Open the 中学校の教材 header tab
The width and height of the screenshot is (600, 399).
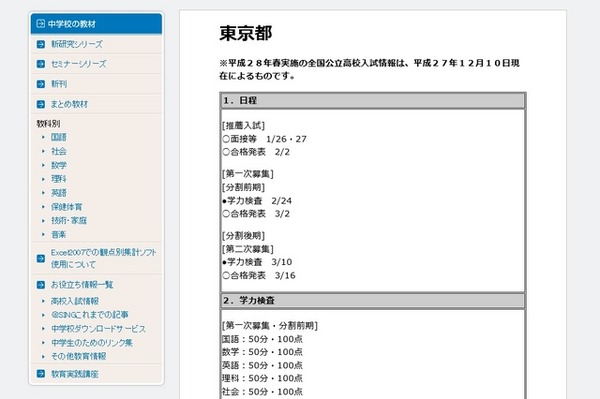point(96,24)
